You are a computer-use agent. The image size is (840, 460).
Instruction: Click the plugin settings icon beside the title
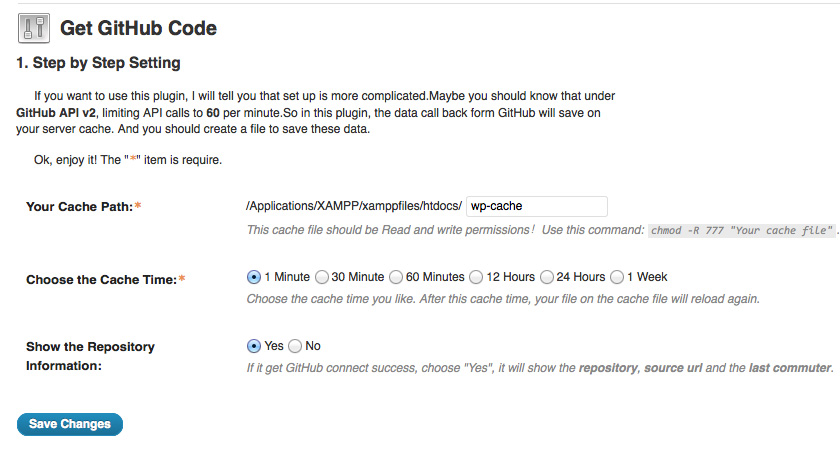click(35, 28)
